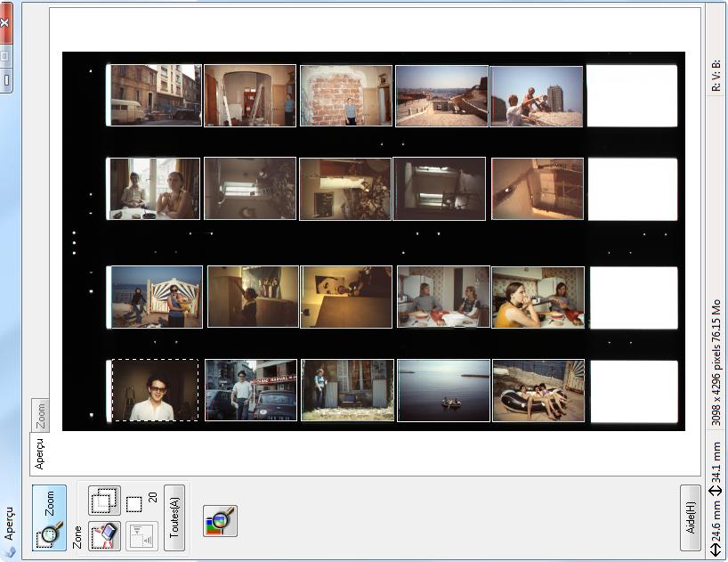Open help with the Aide(H) button

click(691, 517)
